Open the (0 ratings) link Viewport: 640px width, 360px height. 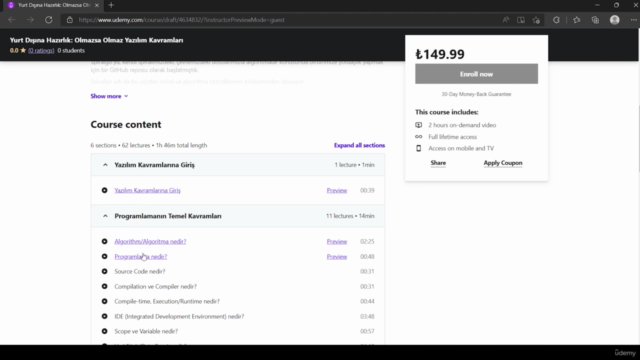41,51
